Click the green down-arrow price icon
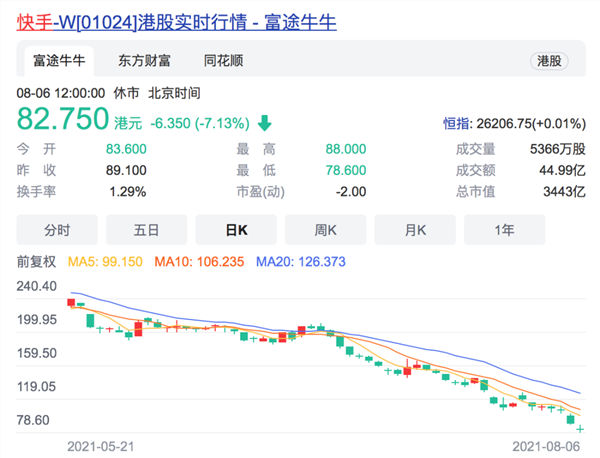 coord(264,123)
